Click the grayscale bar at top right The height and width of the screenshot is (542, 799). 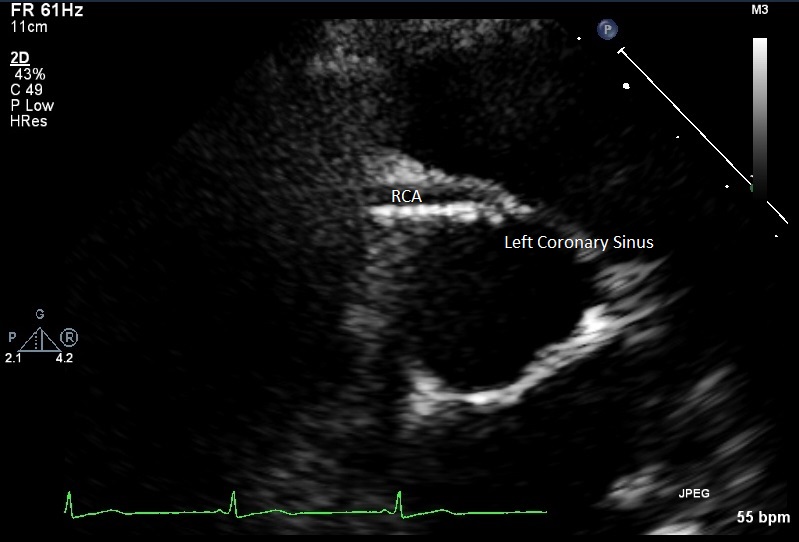760,110
